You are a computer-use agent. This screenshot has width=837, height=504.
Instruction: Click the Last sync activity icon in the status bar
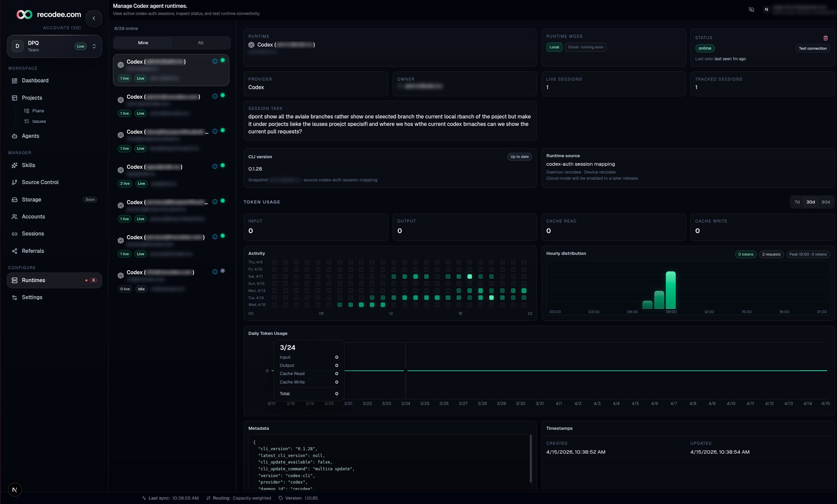point(144,498)
